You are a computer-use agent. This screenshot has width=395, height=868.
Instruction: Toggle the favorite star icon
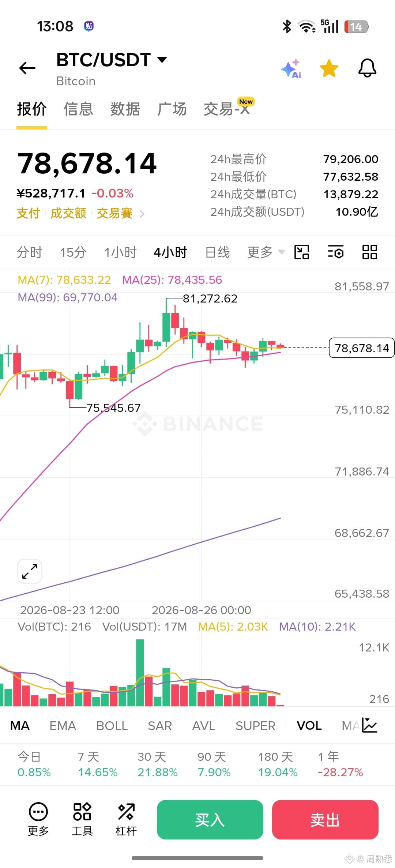click(x=329, y=68)
